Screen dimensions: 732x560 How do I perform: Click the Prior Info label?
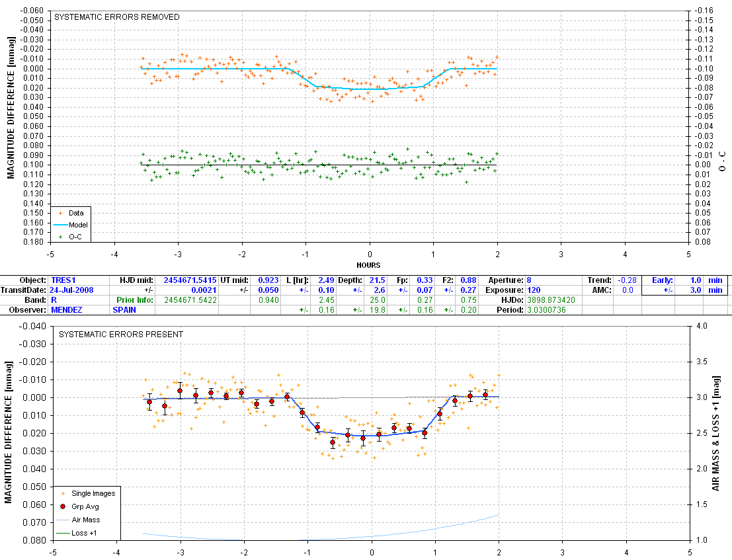(135, 300)
